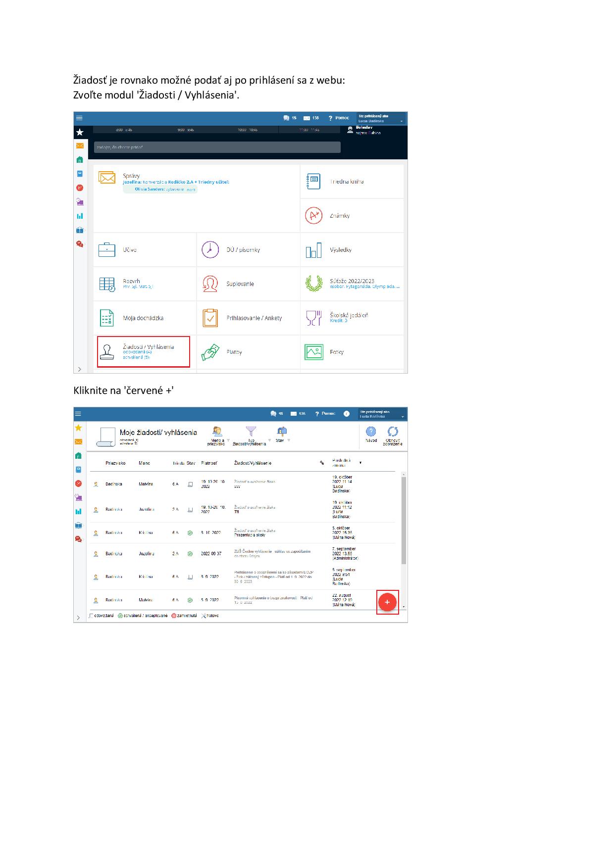Open the Triedna kniha module
This screenshot has width=614, height=868.
(347, 182)
